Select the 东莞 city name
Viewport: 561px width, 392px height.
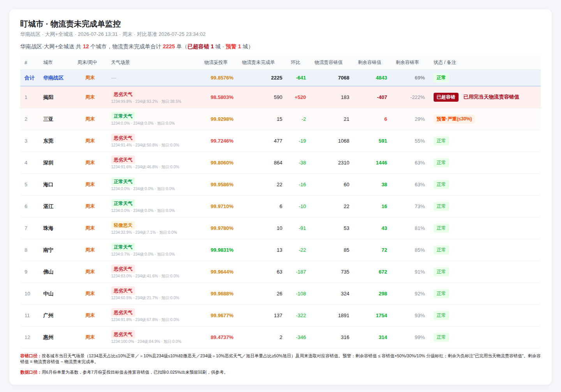pos(48,141)
